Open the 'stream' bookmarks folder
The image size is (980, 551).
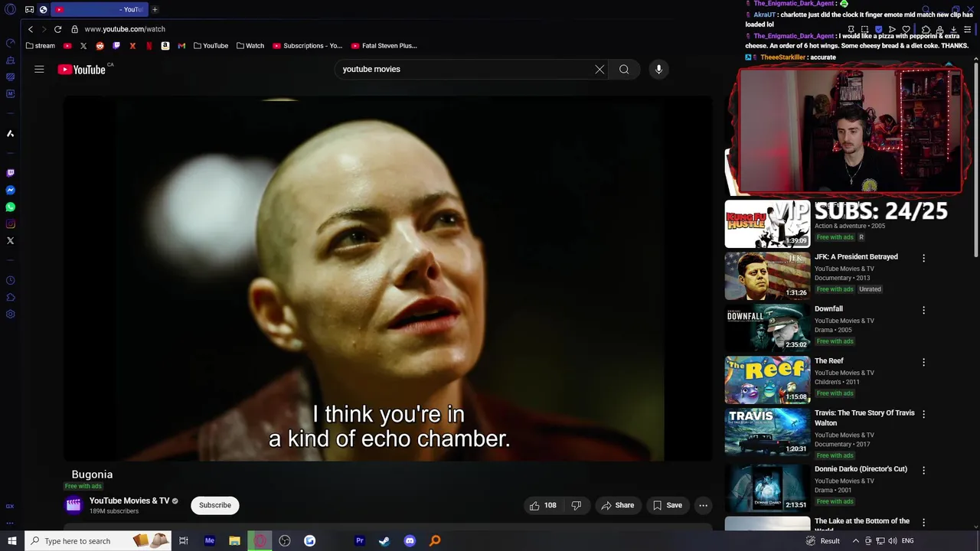(x=41, y=46)
